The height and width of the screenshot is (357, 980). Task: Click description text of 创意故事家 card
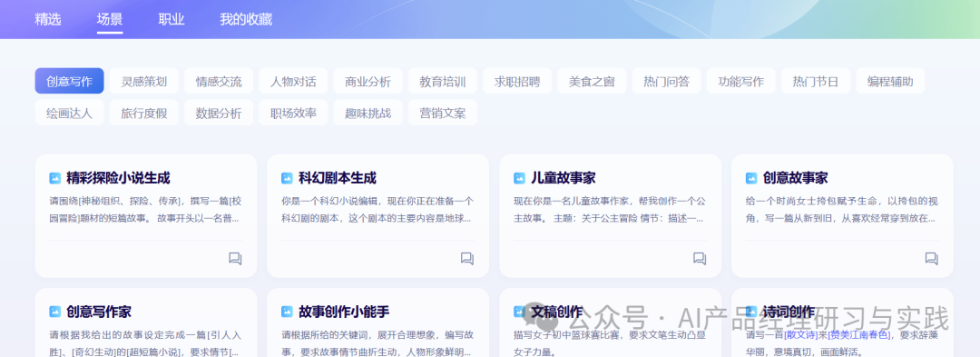click(x=842, y=210)
